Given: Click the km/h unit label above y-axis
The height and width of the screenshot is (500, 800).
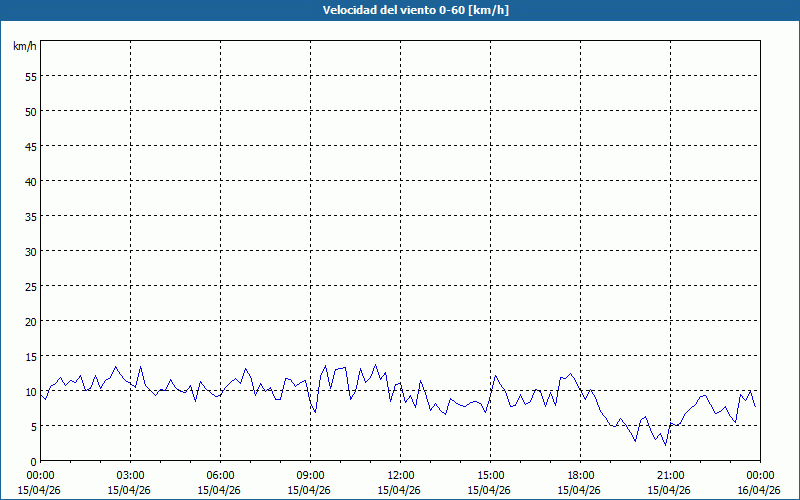Looking at the screenshot, I should (24, 47).
